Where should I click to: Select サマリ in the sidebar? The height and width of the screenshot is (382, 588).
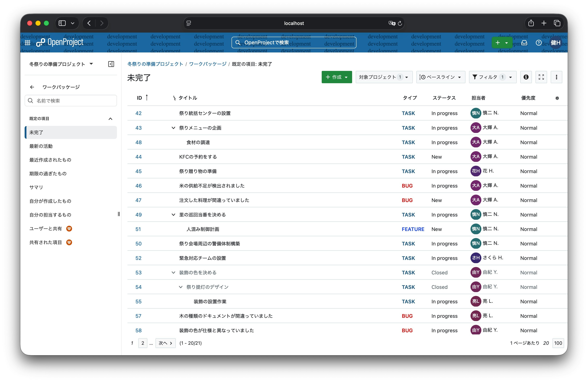click(x=36, y=187)
